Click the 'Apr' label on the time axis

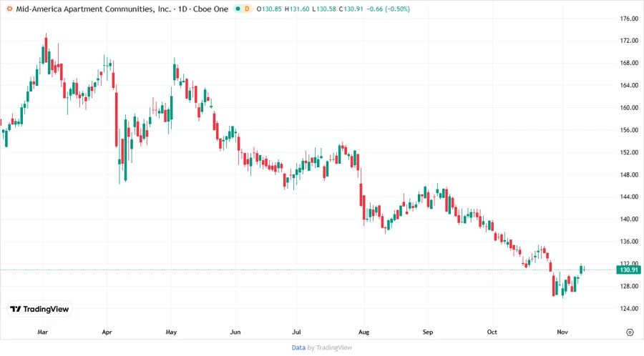click(107, 332)
